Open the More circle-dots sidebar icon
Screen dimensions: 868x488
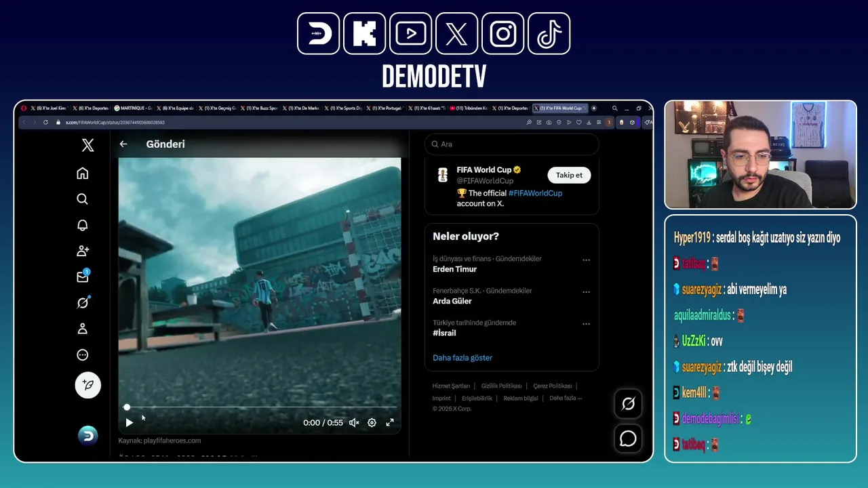point(82,354)
